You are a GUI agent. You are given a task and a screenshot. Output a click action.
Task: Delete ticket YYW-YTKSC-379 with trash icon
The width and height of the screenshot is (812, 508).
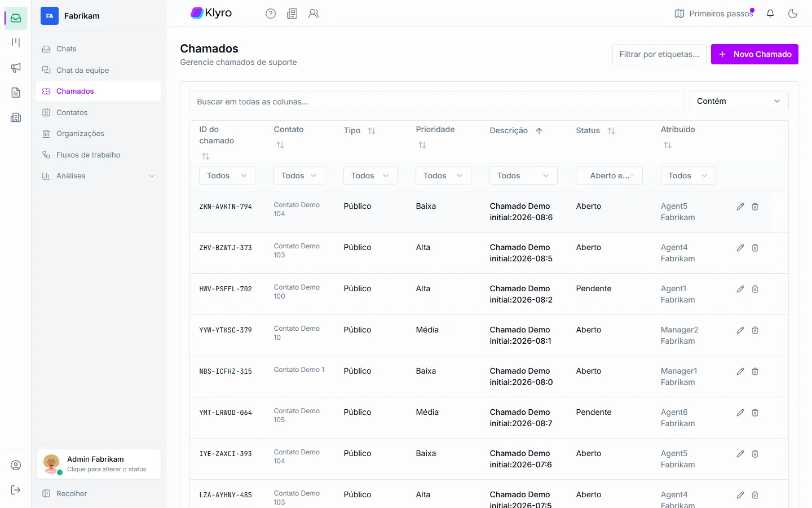tap(755, 330)
